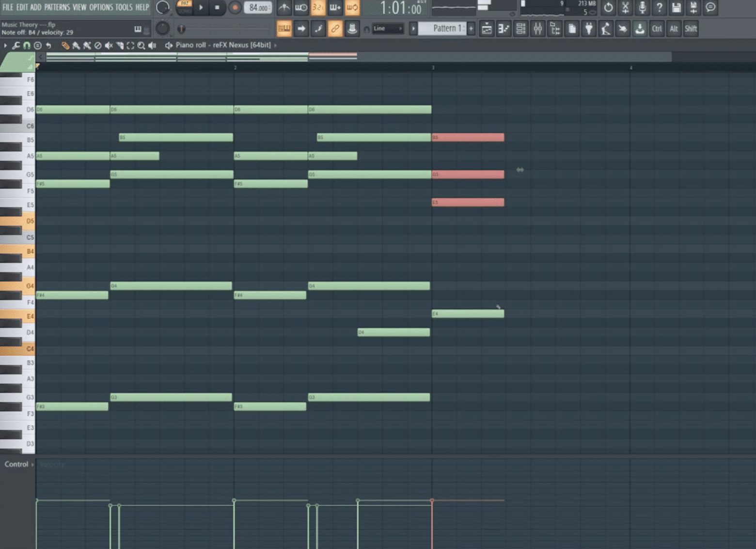Select the Pattern 1 field
This screenshot has height=549, width=756.
(x=442, y=29)
